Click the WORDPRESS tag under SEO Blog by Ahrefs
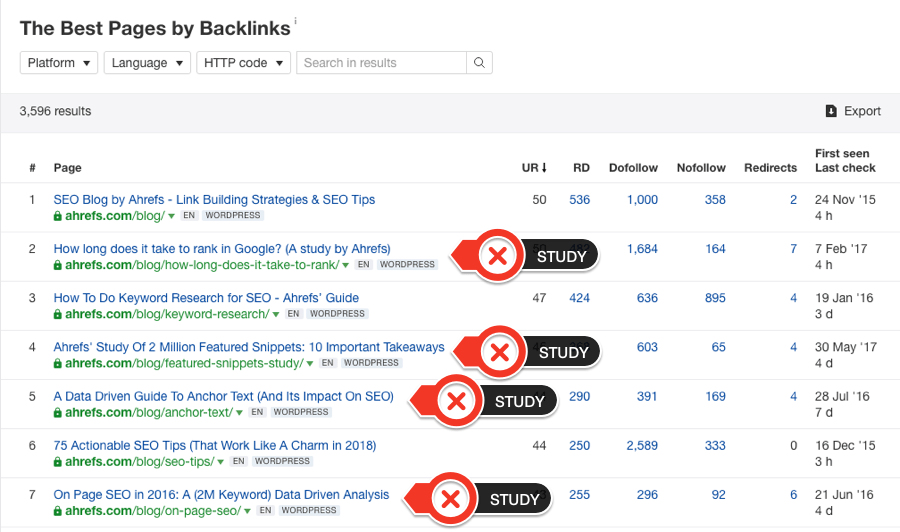This screenshot has height=532, width=900. point(233,215)
